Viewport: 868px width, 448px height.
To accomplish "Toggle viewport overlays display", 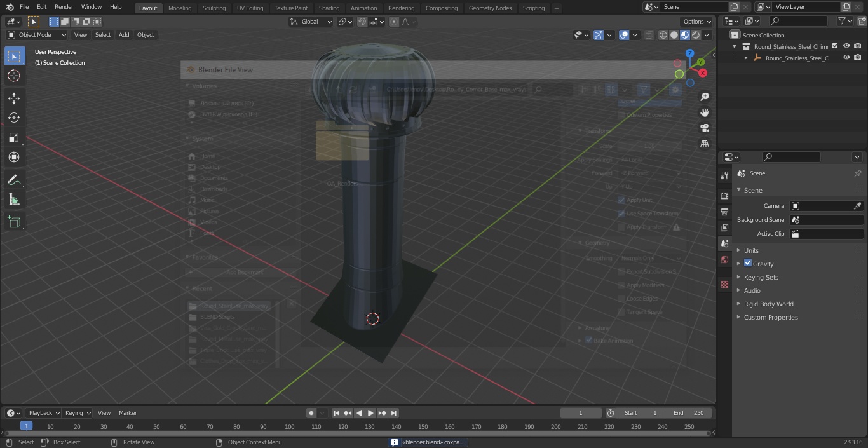I will [x=624, y=35].
